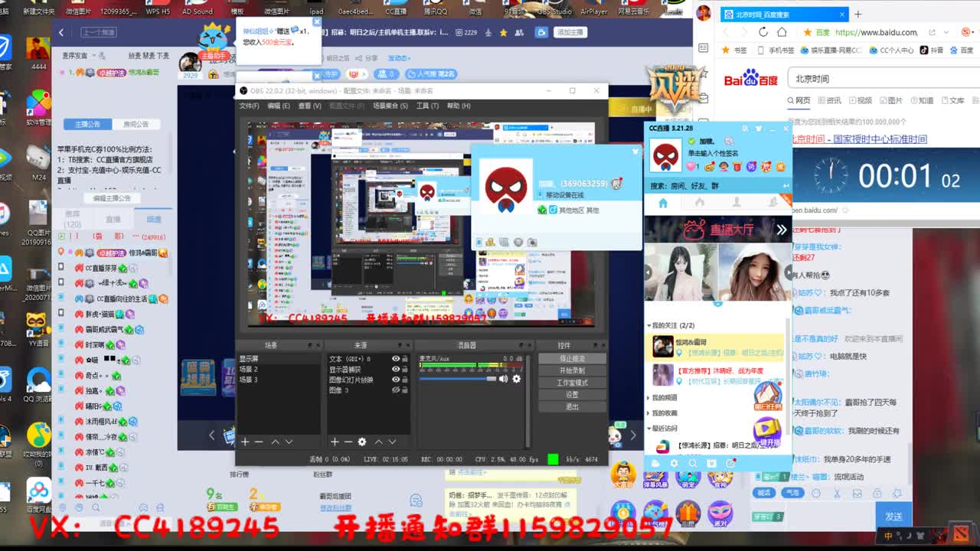Open the blue cloud icon in CC直播 bottom bar
Viewport: 980px width, 551px height.
655,463
